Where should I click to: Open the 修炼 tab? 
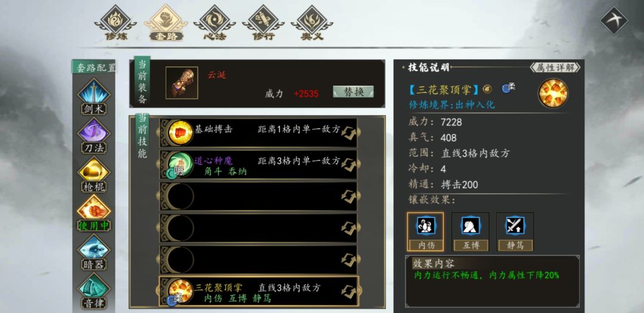click(x=116, y=23)
